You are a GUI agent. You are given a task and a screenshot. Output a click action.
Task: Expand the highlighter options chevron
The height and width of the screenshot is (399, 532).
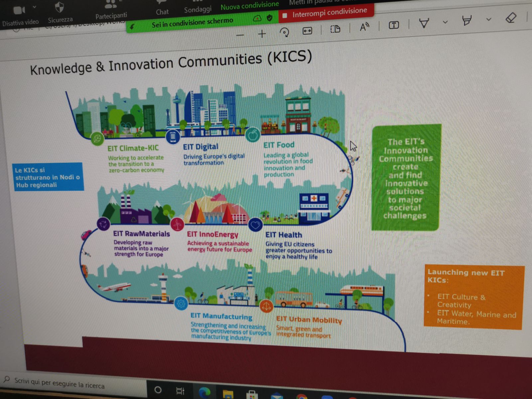pos(488,19)
